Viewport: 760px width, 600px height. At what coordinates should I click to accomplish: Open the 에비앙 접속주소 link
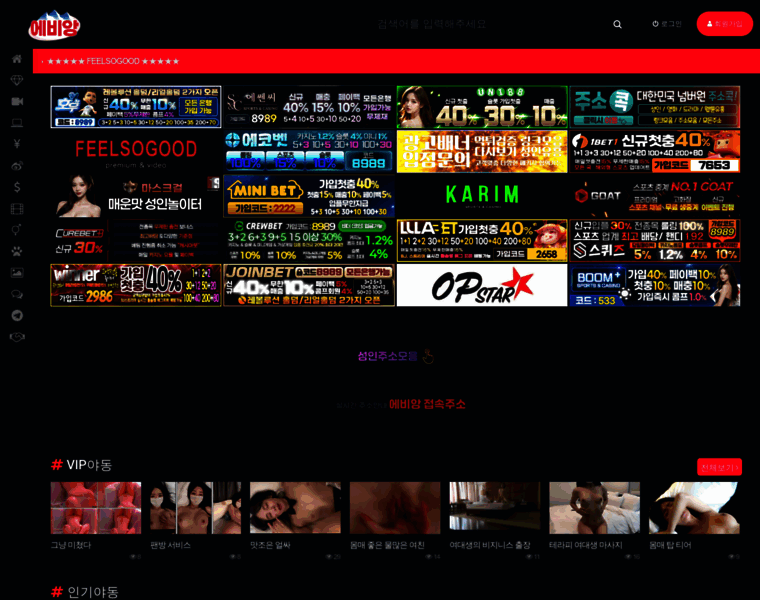[427, 404]
